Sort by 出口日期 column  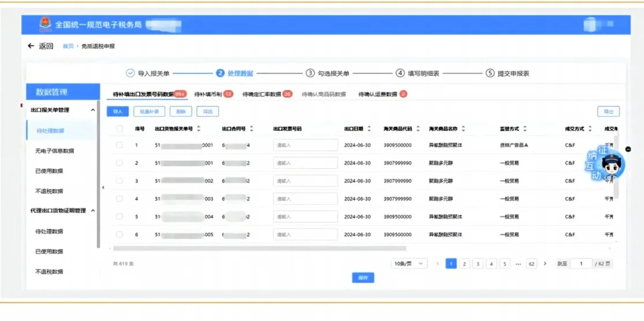coord(369,128)
